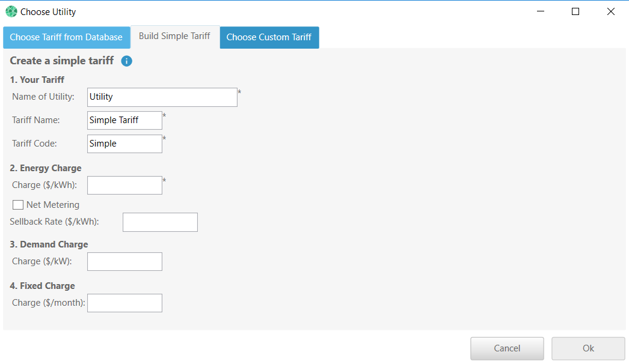Click the Create a simple tariff heading

pyautogui.click(x=61, y=61)
